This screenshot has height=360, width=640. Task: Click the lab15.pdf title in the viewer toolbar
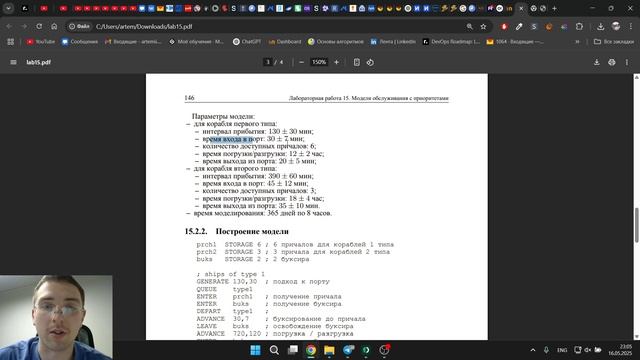pos(38,62)
